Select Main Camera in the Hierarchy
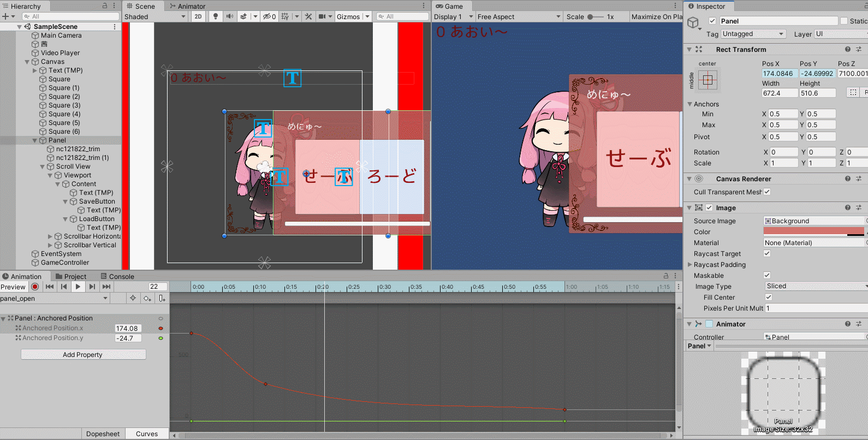 pyautogui.click(x=61, y=35)
